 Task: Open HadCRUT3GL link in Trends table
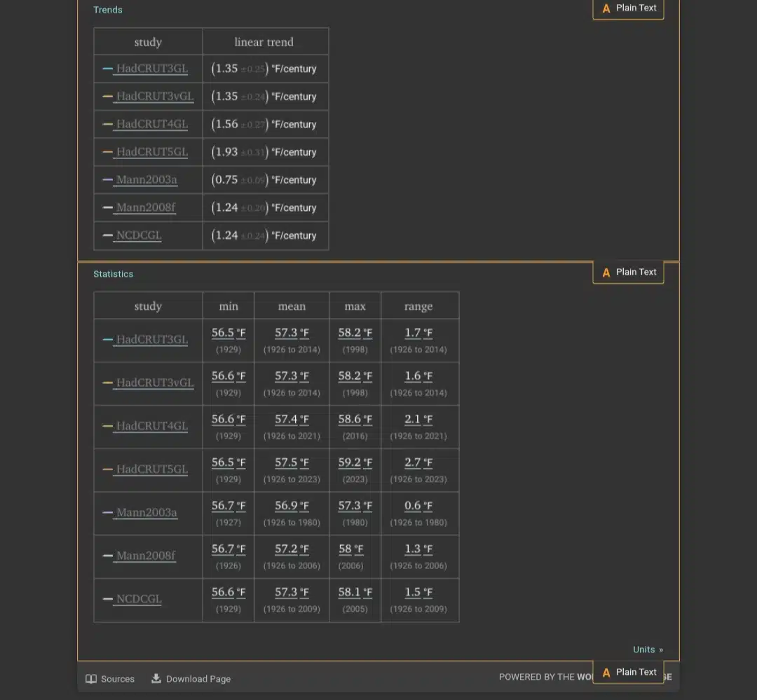tap(152, 69)
